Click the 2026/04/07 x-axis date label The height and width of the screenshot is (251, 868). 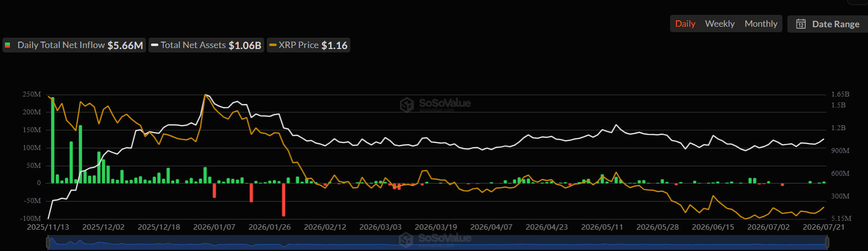point(491,227)
